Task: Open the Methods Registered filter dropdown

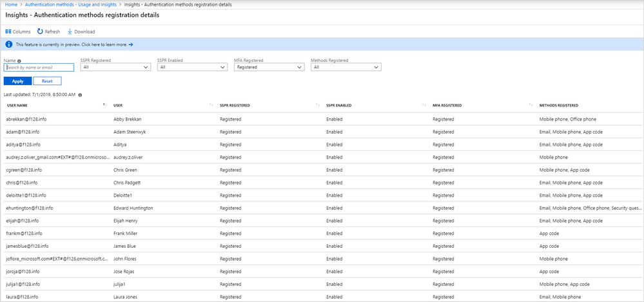Action: coord(346,67)
